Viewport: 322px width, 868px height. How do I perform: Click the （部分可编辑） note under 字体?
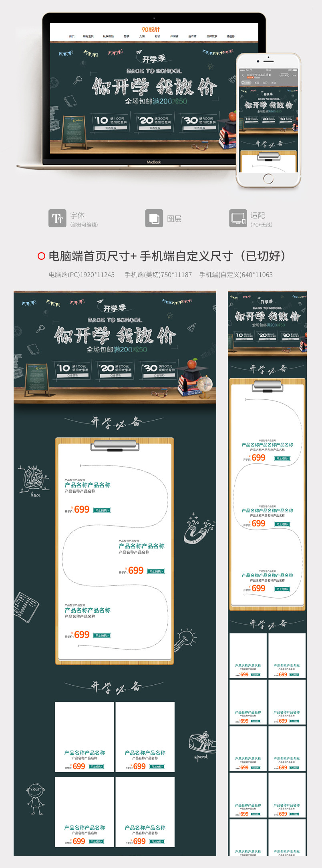84,225
